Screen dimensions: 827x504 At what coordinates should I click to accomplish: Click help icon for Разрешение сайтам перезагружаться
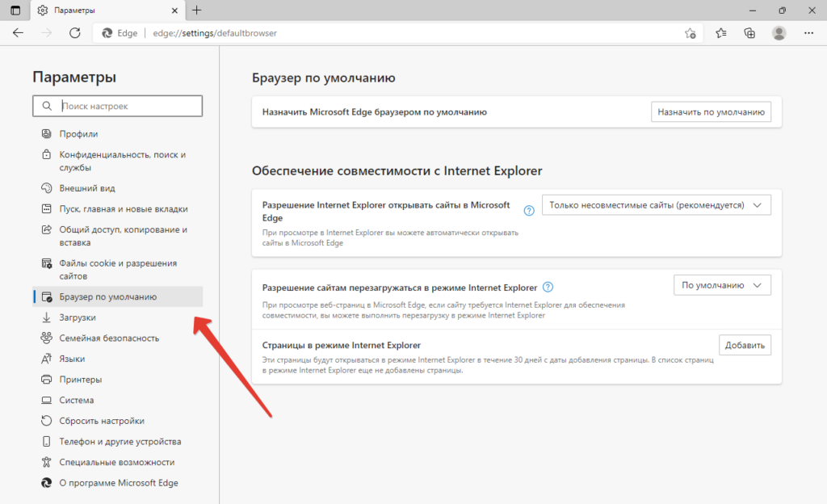point(548,288)
